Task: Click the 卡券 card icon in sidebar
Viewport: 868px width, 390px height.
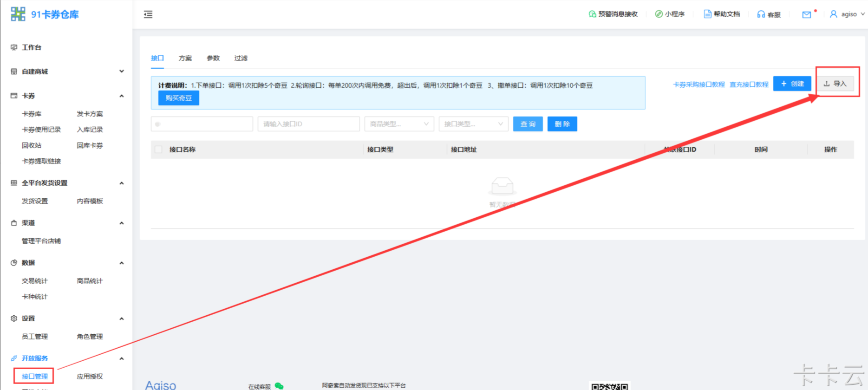Action: click(x=14, y=96)
